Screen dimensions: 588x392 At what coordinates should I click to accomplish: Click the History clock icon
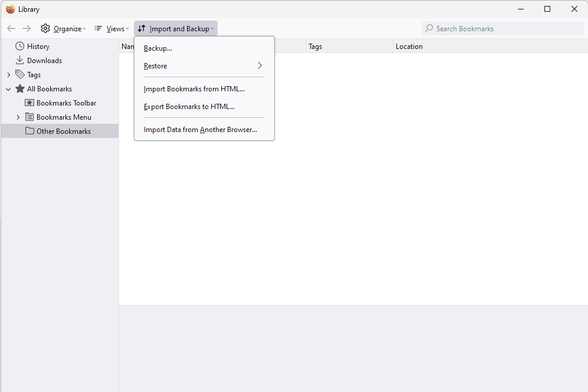[x=20, y=46]
